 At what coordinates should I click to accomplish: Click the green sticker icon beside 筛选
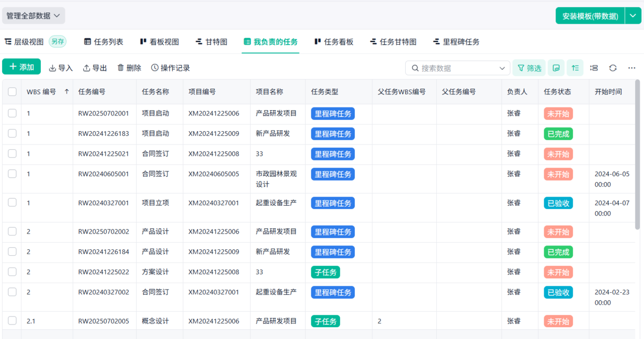[556, 68]
